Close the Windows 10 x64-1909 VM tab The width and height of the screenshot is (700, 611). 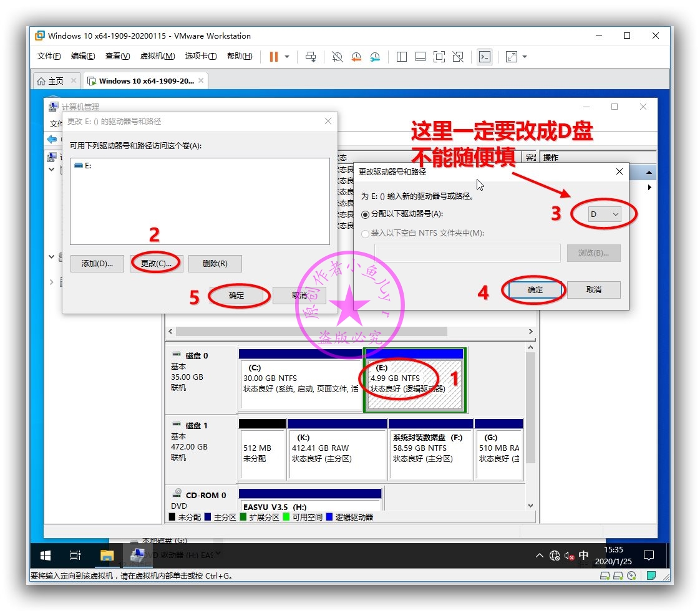(201, 80)
